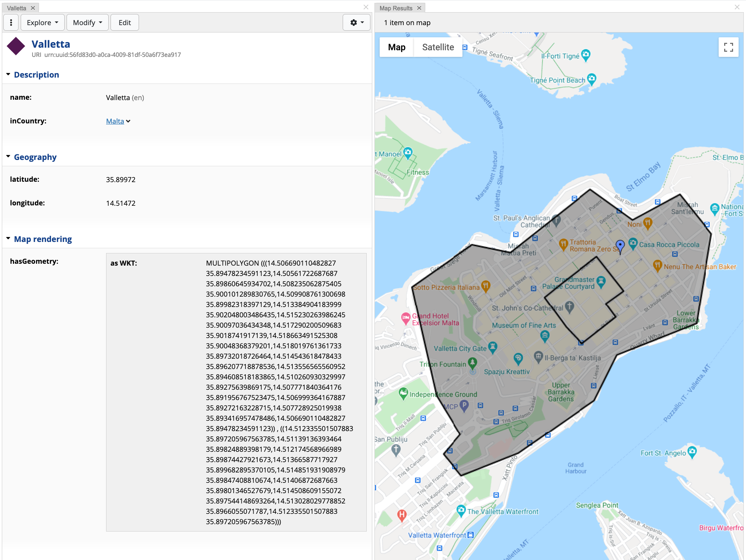Open the three-dot kebab menu

[x=11, y=23]
